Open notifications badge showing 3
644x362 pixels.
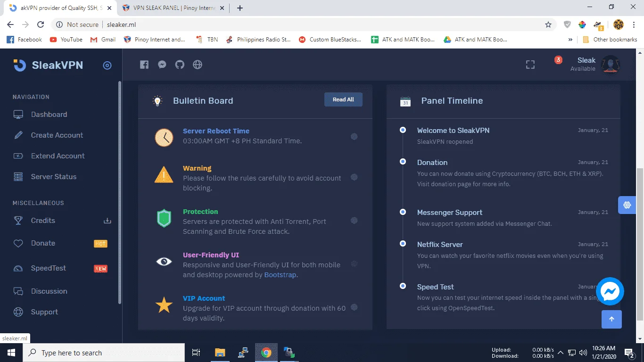558,60
